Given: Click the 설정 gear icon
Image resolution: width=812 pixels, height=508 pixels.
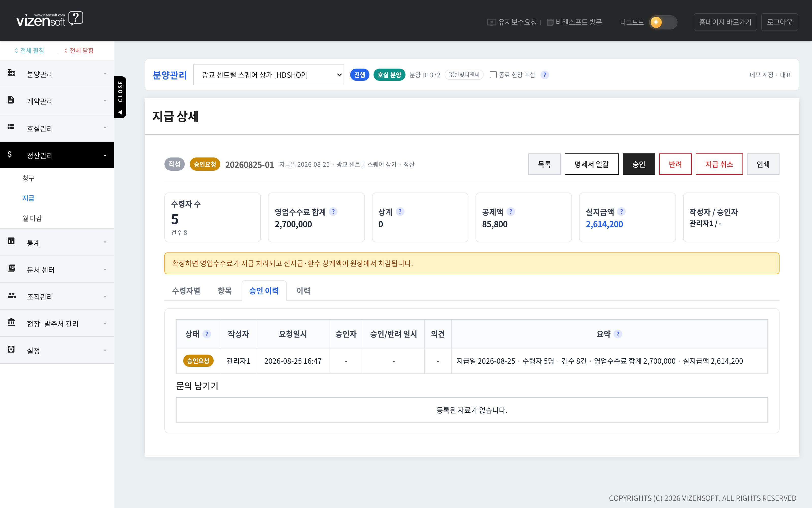Looking at the screenshot, I should click(11, 349).
